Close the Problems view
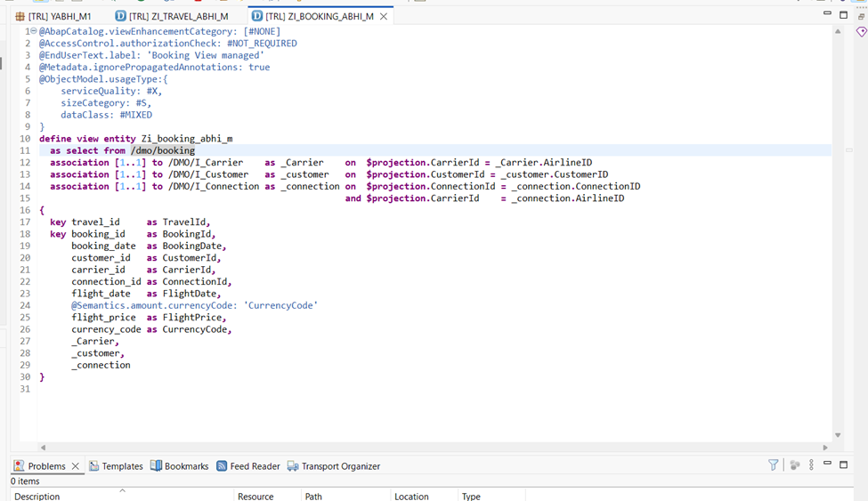The height and width of the screenshot is (501, 868). pos(76,466)
